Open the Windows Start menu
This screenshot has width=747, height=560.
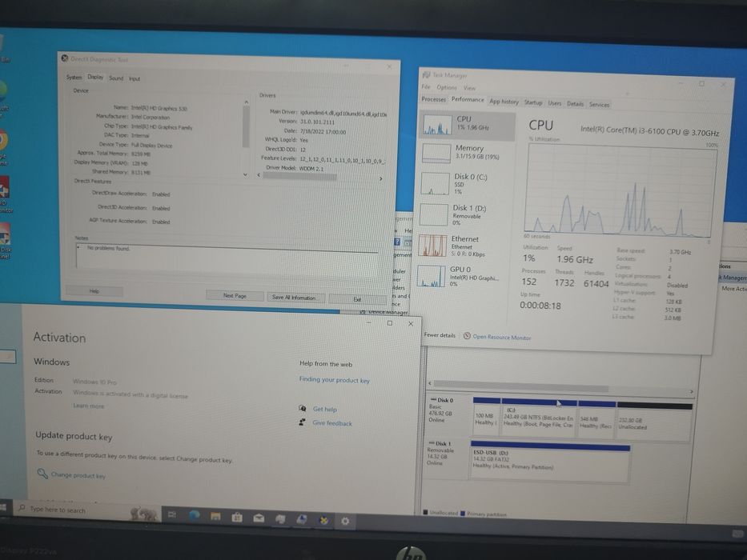[3, 508]
